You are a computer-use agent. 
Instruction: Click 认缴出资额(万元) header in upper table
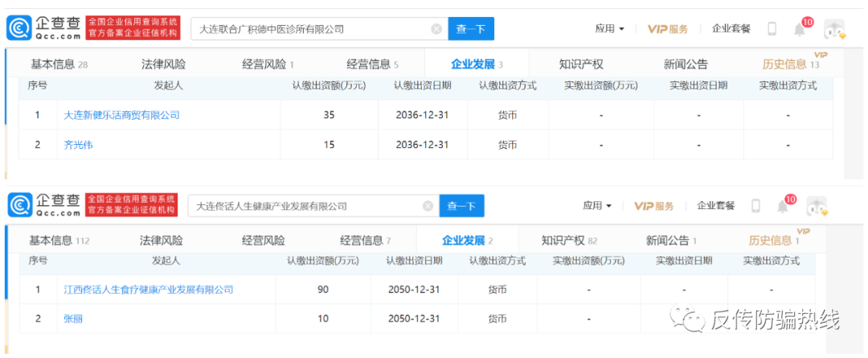[x=329, y=86]
